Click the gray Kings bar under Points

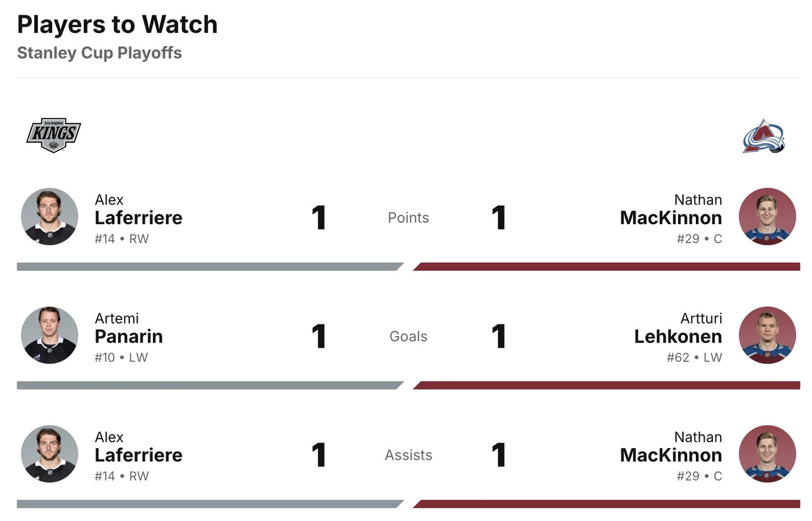208,267
